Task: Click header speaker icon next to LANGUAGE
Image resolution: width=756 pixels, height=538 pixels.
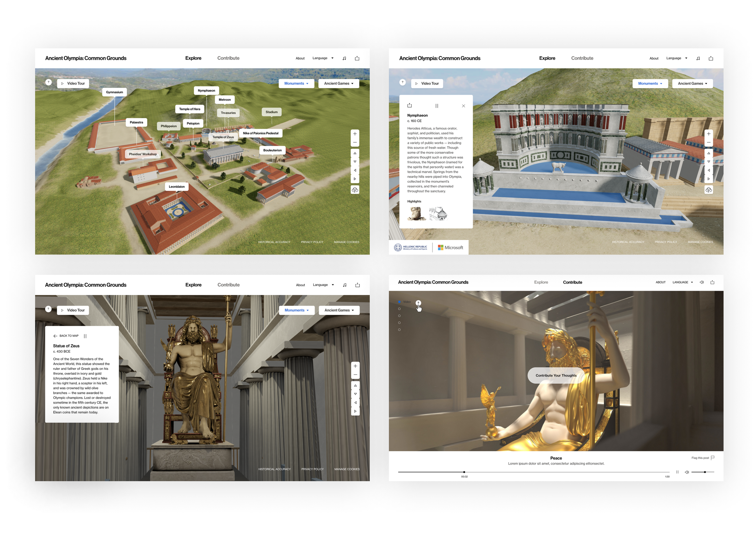Action: 701,282
